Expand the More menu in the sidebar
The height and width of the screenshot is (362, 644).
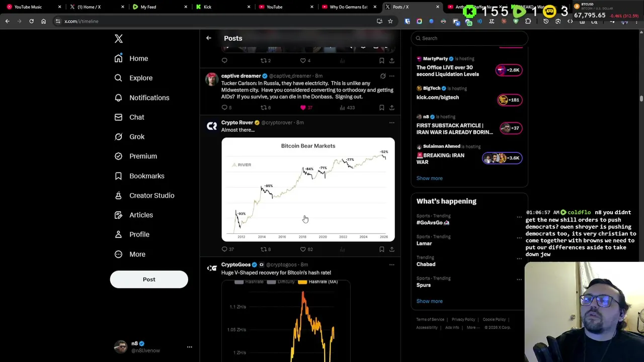click(130, 254)
